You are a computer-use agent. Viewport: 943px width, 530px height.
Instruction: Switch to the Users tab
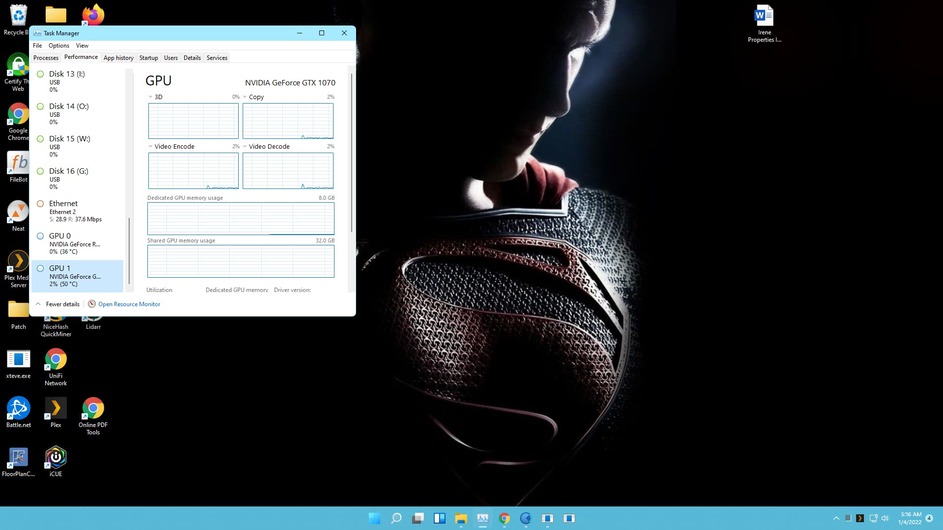click(x=171, y=58)
